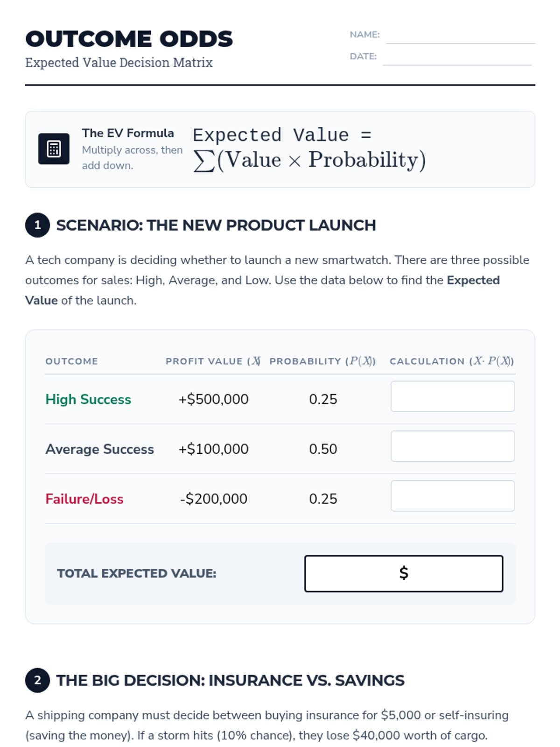This screenshot has width=560, height=747.
Task: Click the green High Success label
Action: click(x=88, y=399)
